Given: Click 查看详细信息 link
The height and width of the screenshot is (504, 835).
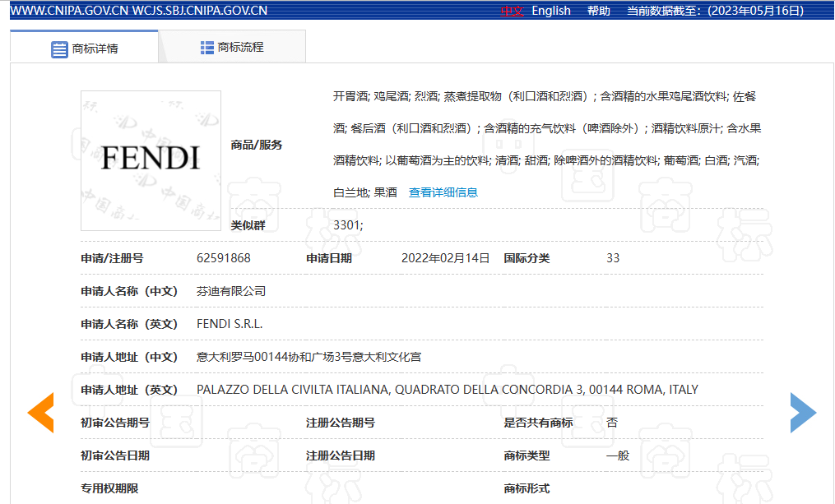Looking at the screenshot, I should (x=443, y=192).
